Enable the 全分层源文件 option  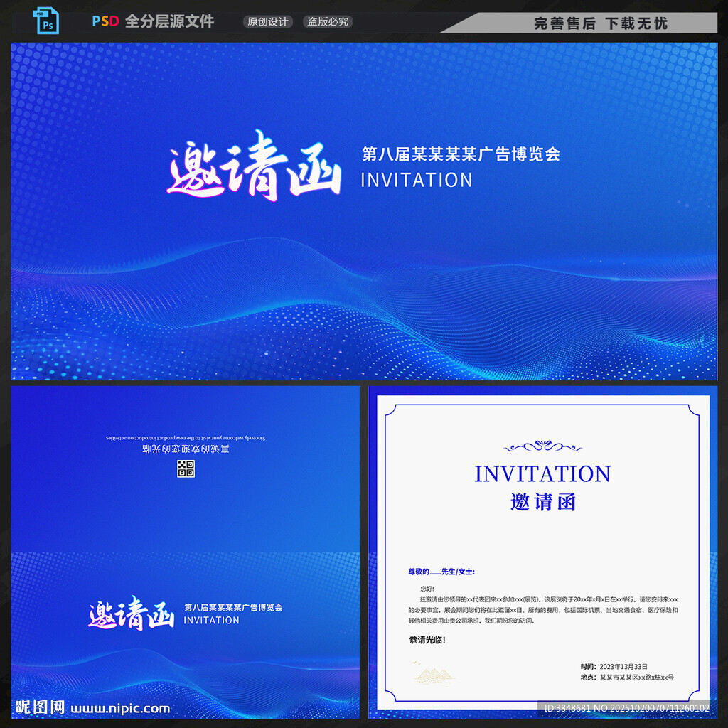point(169,21)
